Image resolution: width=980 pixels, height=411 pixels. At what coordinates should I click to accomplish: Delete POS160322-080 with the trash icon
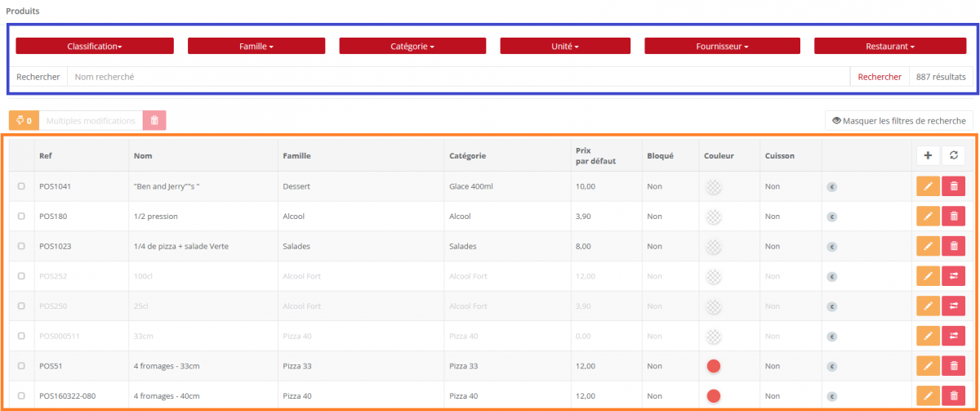point(953,396)
